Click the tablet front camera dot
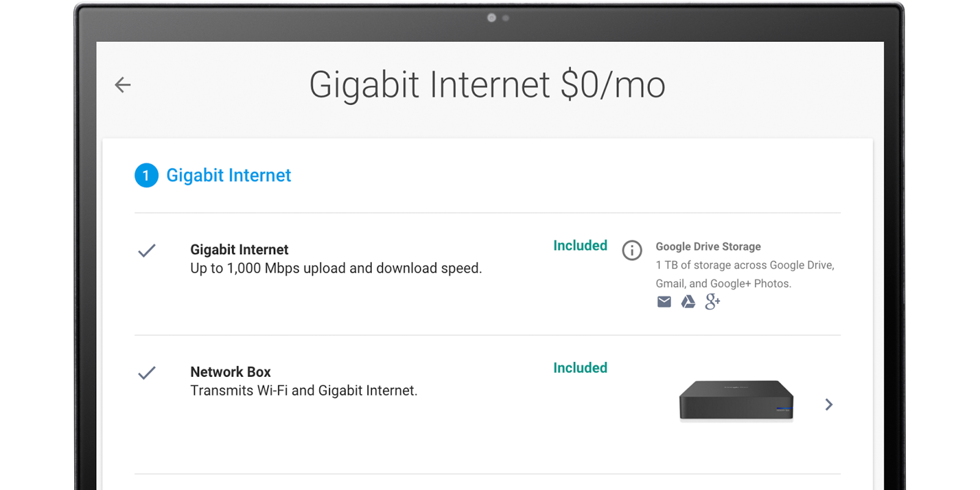The width and height of the screenshot is (980, 490). coord(491,18)
